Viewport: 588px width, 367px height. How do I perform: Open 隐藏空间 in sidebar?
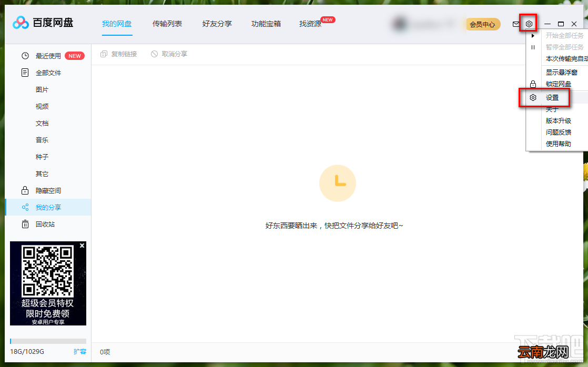48,190
